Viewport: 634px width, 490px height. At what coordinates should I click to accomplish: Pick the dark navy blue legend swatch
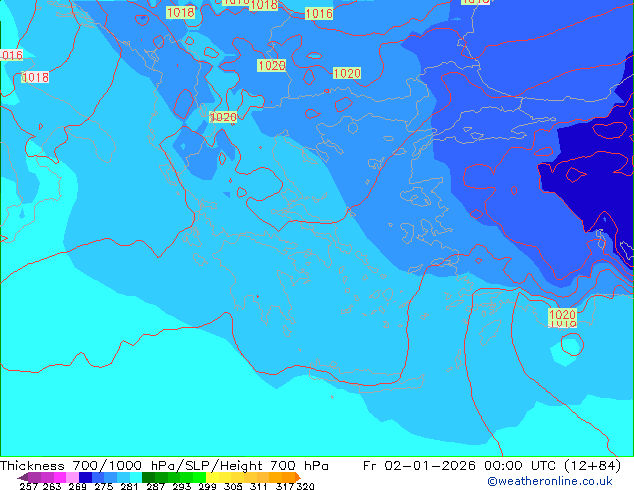85,477
